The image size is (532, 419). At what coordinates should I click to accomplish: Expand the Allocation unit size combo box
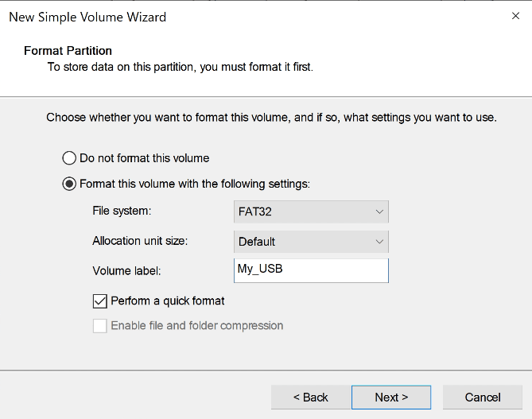click(310, 242)
